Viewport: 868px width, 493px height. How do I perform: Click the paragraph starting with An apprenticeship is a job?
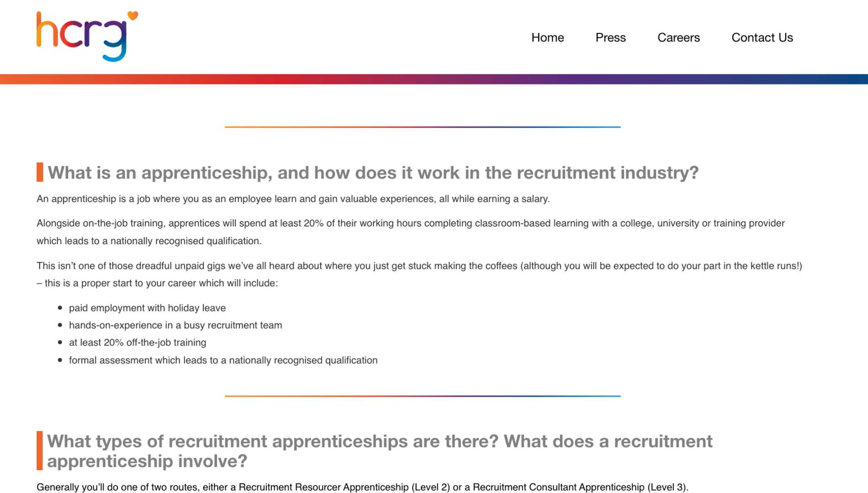point(294,199)
